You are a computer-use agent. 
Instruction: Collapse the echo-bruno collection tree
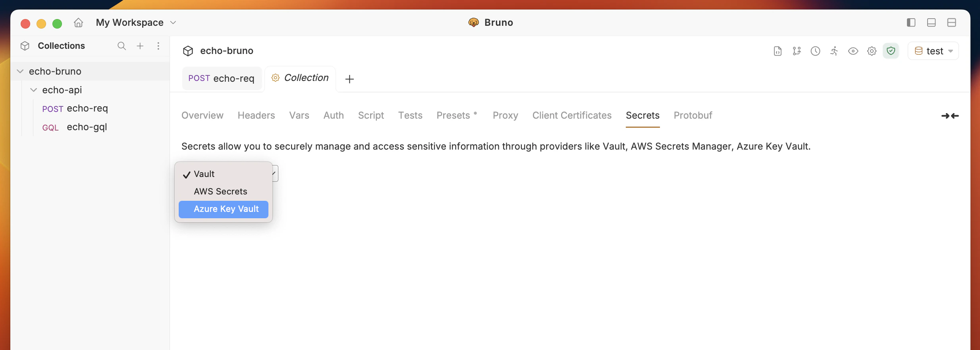point(20,71)
